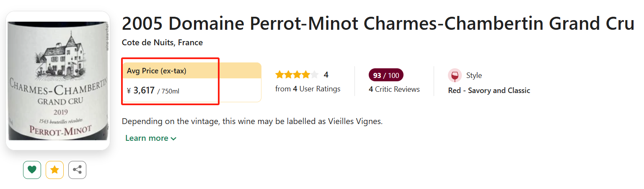Click the / 750ml bottle size label
The image size is (644, 189).
click(168, 91)
